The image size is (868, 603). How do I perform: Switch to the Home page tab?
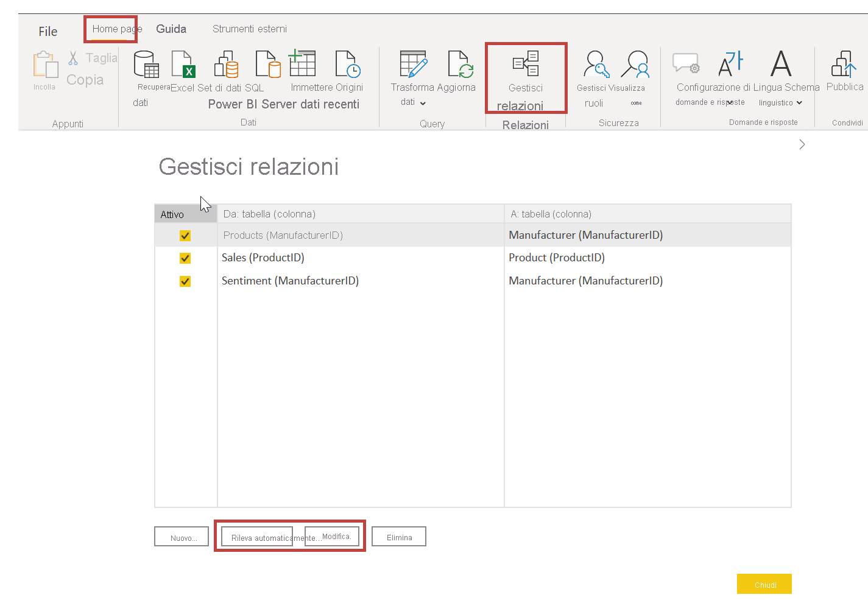(117, 29)
